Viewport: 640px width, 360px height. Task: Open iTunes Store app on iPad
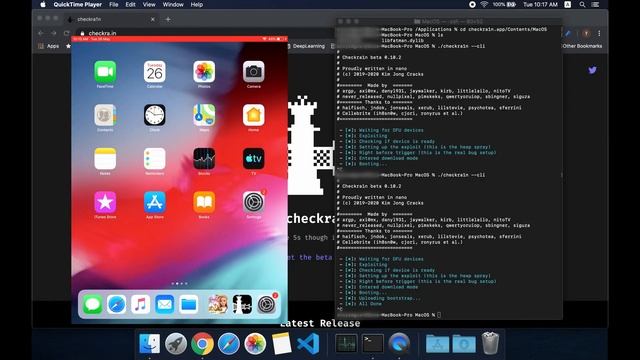[105, 202]
